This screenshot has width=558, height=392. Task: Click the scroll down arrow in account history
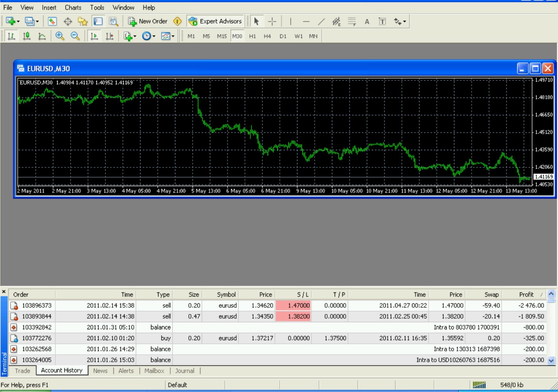click(551, 361)
